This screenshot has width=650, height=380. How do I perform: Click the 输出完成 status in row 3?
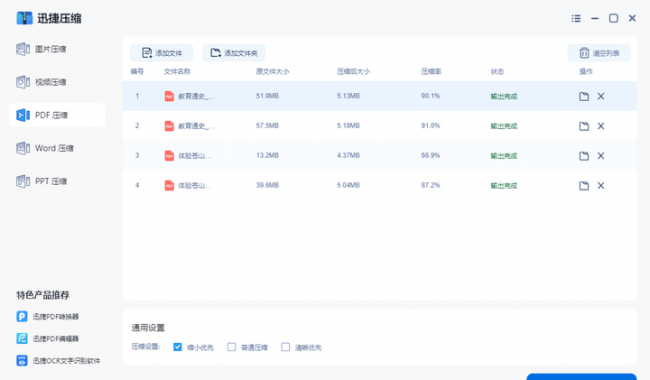point(504,156)
